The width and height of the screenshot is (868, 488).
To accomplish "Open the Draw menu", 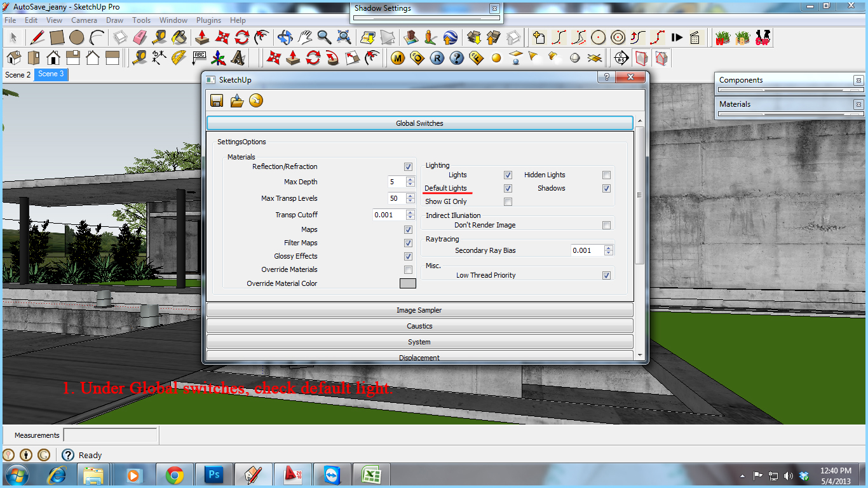I will (x=115, y=20).
